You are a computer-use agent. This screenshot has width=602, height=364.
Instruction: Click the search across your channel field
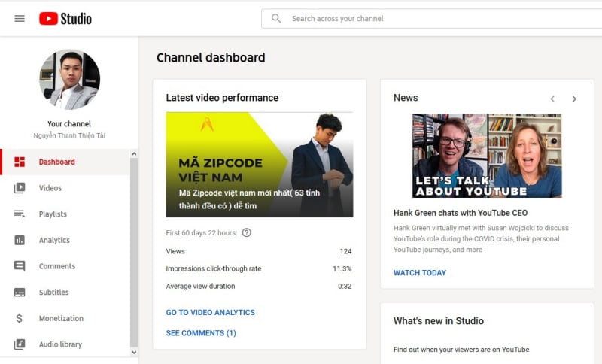(x=436, y=18)
